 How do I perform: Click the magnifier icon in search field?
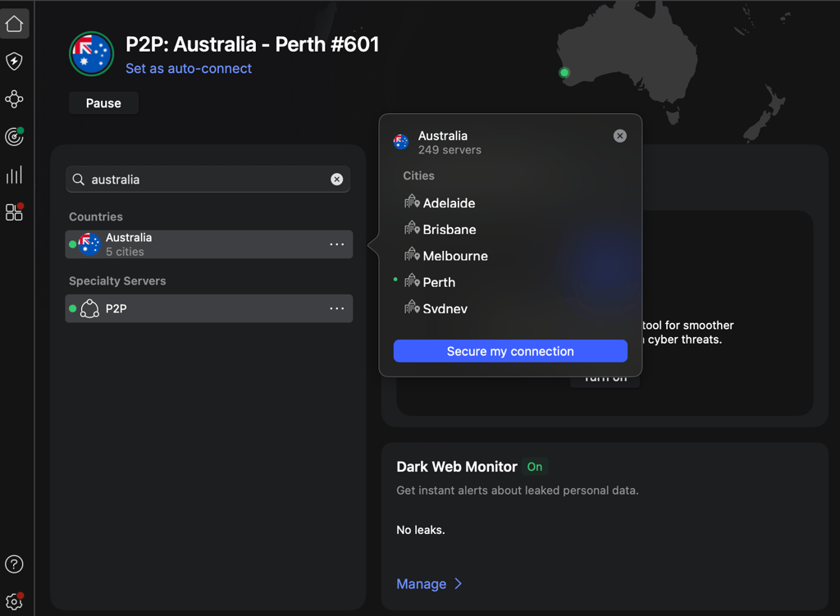pos(78,180)
